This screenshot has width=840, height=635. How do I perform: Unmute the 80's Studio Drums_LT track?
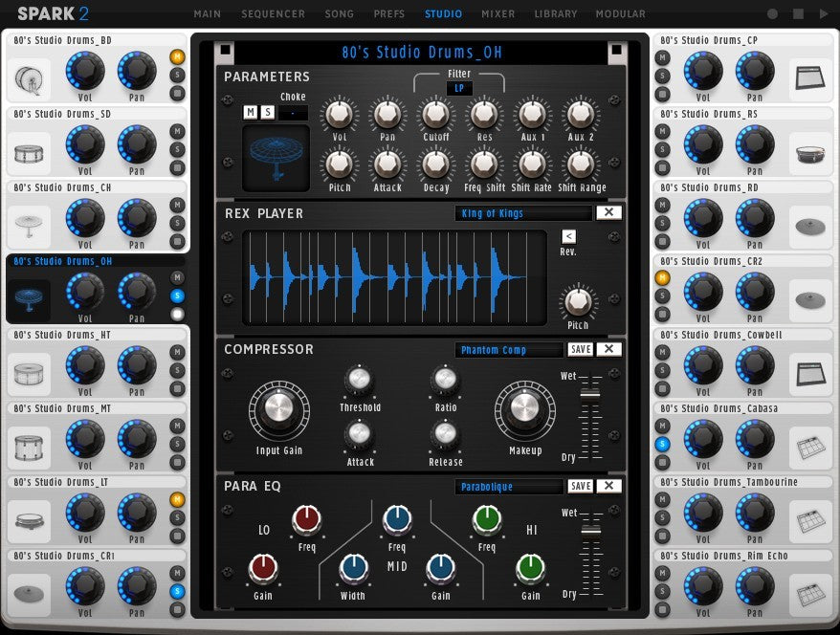[x=177, y=499]
